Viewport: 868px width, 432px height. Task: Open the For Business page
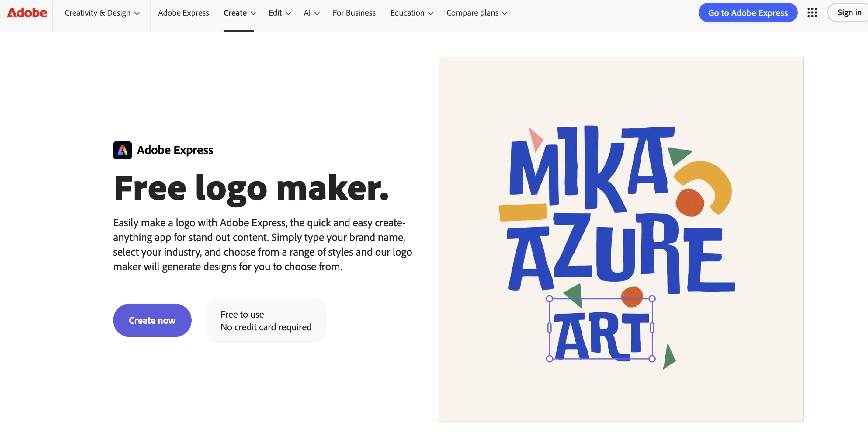(x=354, y=13)
